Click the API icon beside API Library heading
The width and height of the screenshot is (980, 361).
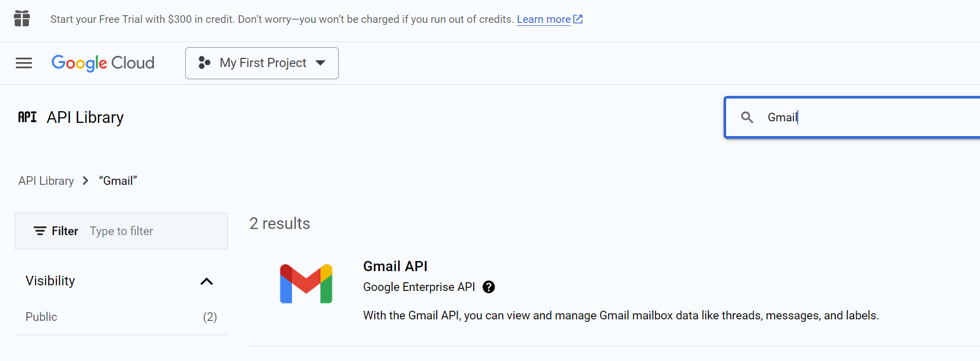pyautogui.click(x=27, y=117)
